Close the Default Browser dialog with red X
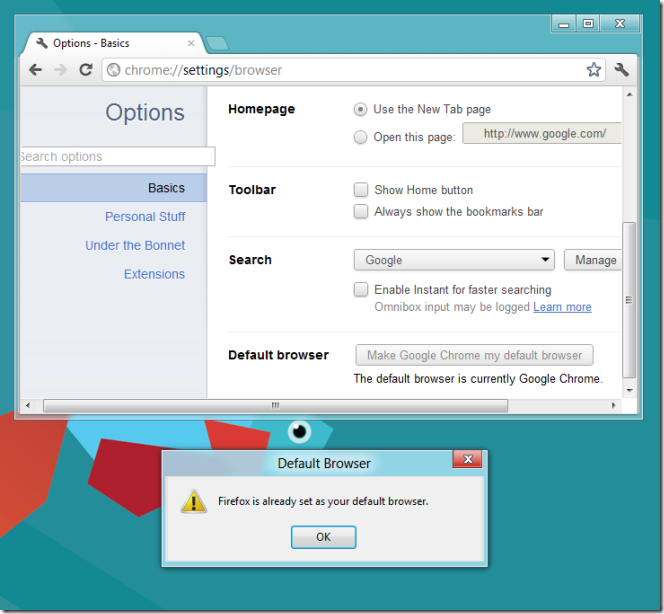The image size is (664, 614). tap(467, 460)
